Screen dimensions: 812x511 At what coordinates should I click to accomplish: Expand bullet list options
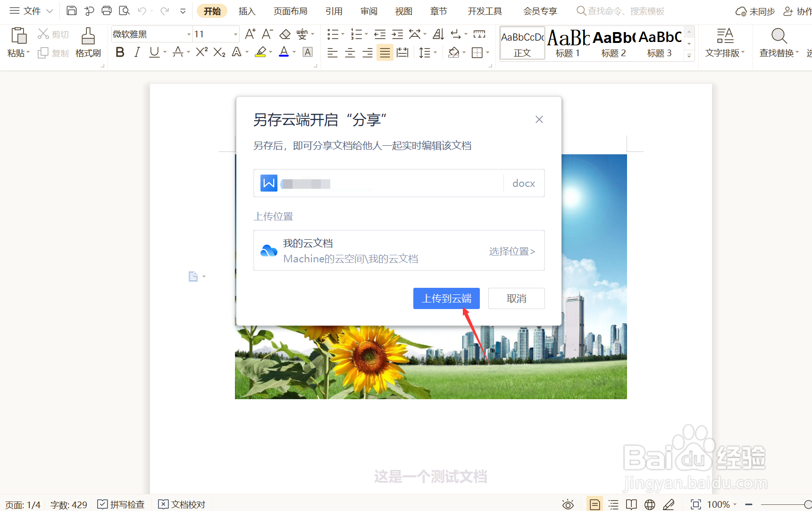pyautogui.click(x=343, y=34)
